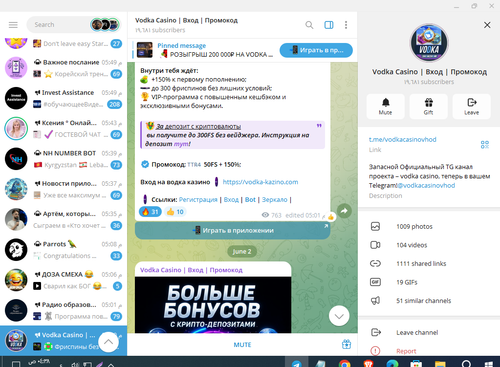Add the fire reaction with 31

point(150,212)
